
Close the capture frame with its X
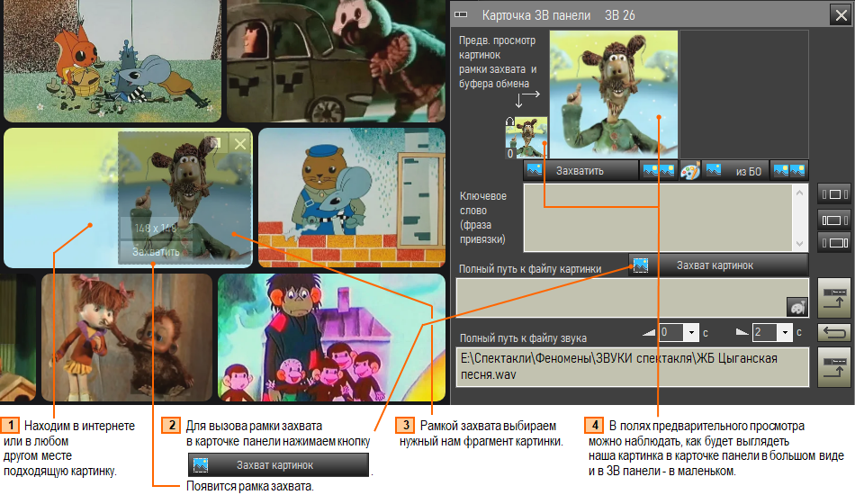tap(240, 144)
